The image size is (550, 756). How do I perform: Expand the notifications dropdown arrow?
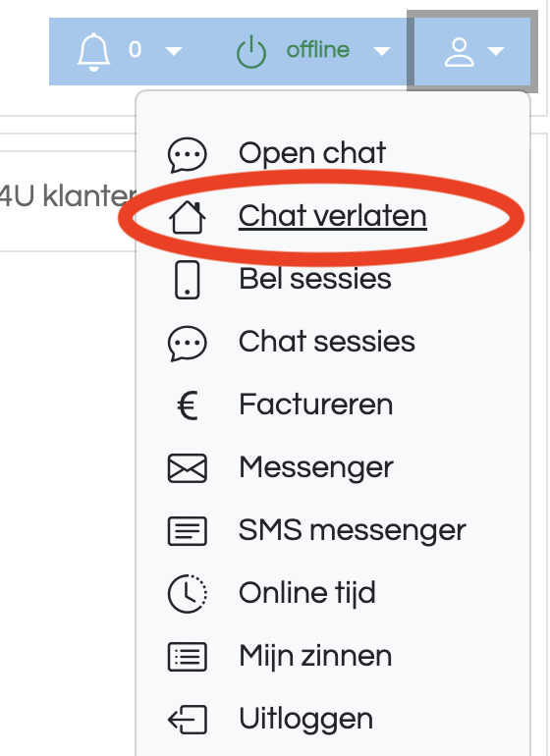pyautogui.click(x=173, y=51)
